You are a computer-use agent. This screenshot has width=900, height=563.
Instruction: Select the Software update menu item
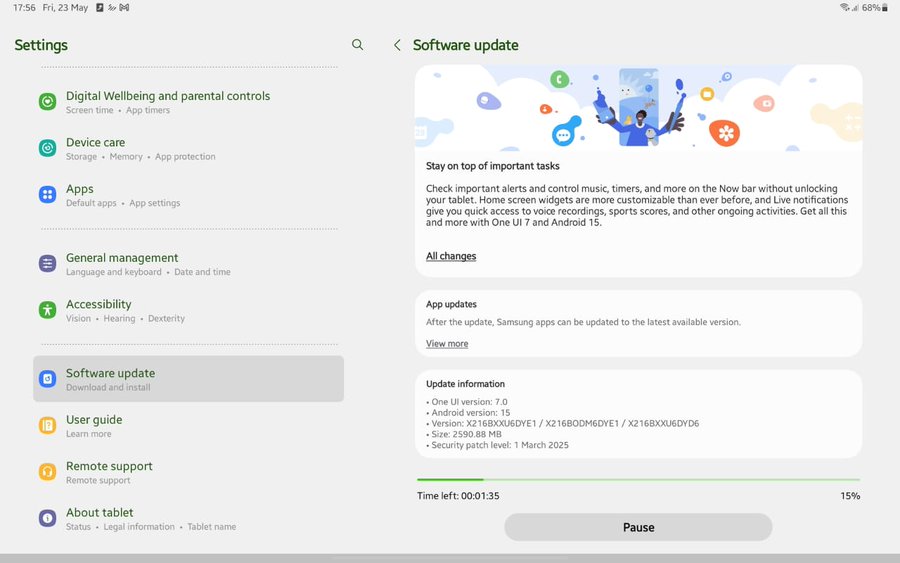click(x=188, y=379)
